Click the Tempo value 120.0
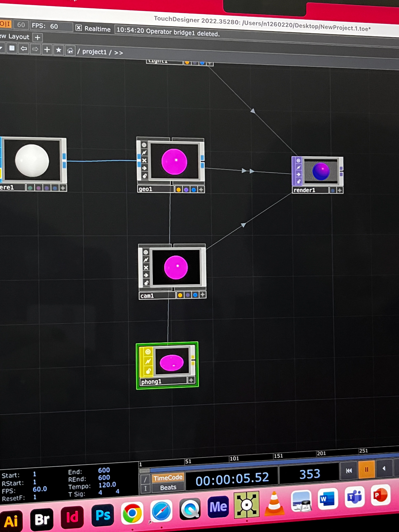The image size is (399, 532). coord(107,485)
